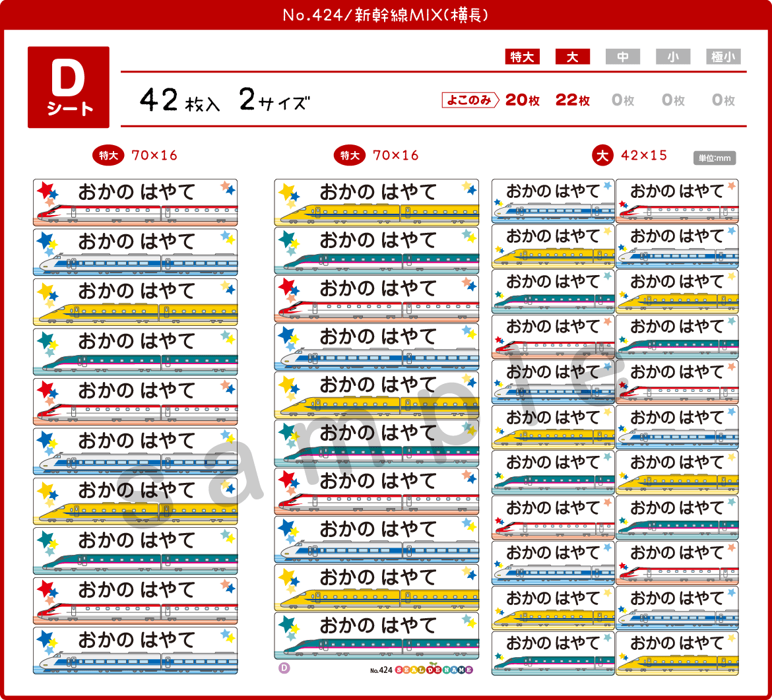Select the gray 小 size tag
Image resolution: width=772 pixels, height=700 pixels.
pos(673,57)
